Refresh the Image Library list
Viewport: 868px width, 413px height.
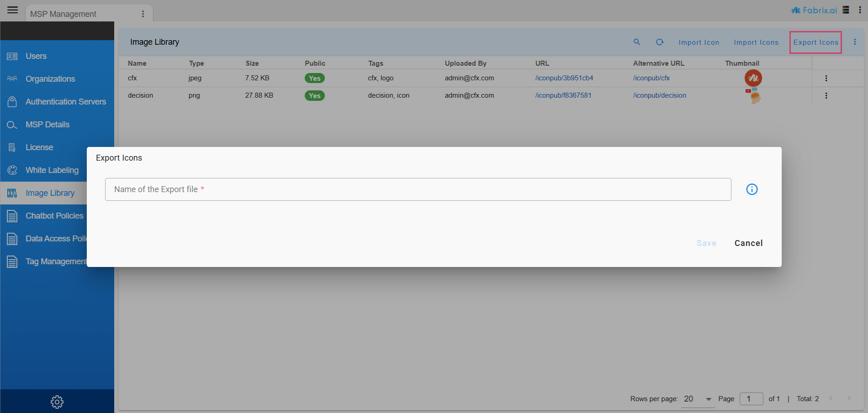(x=660, y=42)
